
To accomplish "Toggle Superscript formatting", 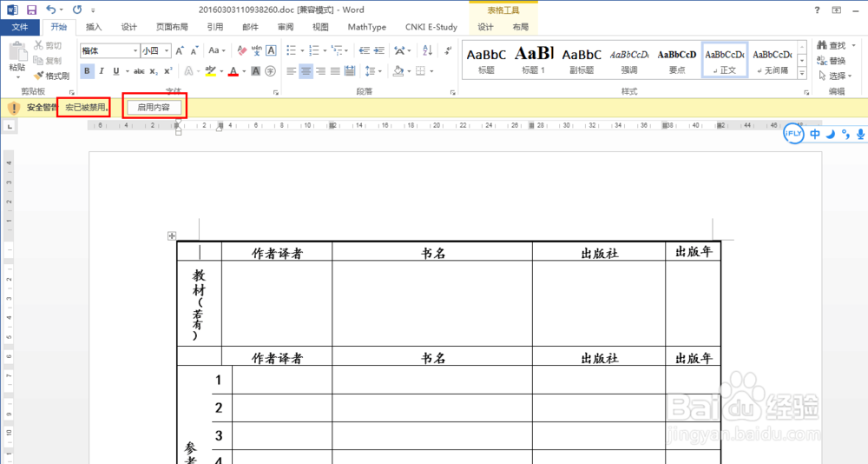I will 168,71.
